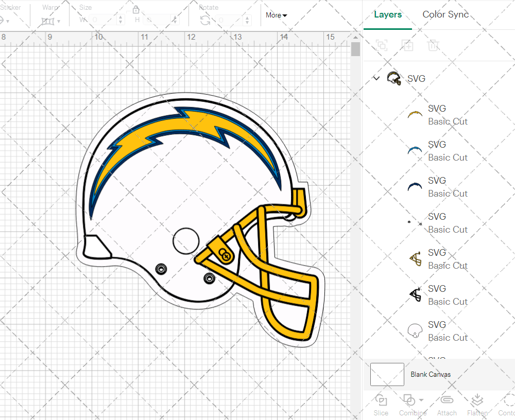Click the Size width input field
This screenshot has width=515, height=420.
[x=103, y=20]
